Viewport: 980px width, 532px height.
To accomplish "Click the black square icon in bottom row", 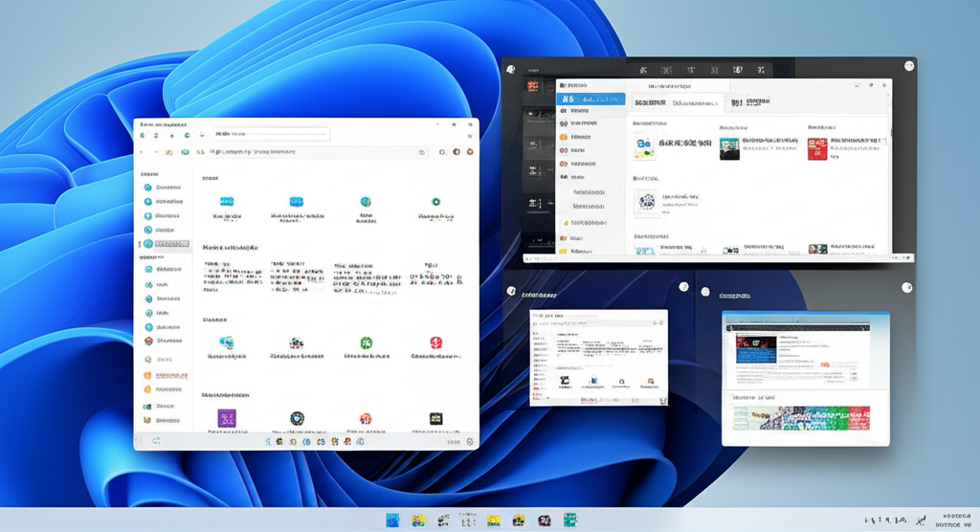I will [435, 418].
